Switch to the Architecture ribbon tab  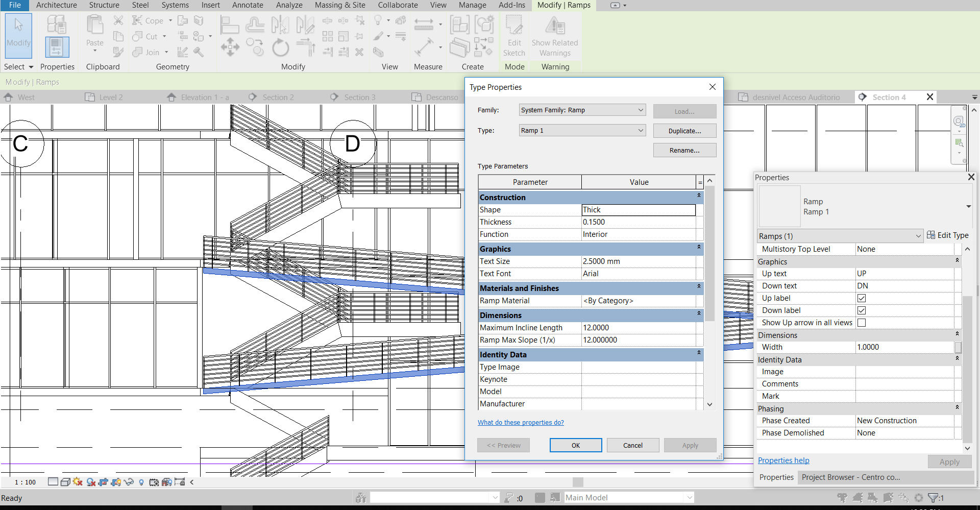(x=56, y=5)
